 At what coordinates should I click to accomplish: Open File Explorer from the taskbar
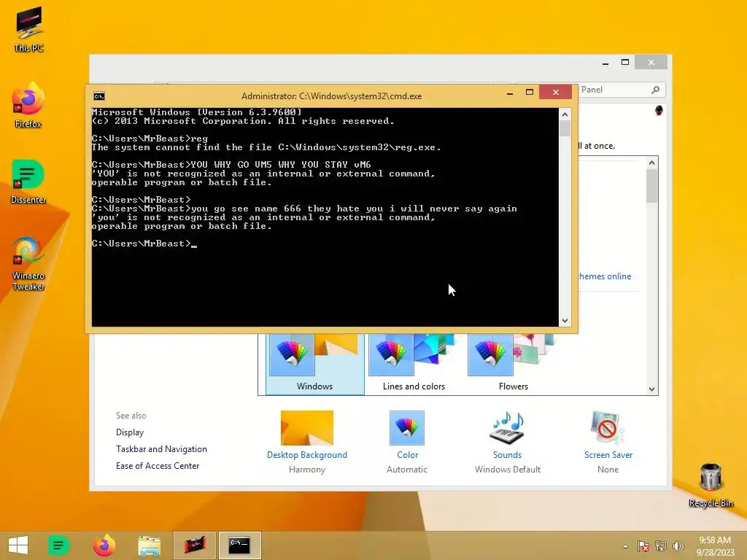coord(149,545)
